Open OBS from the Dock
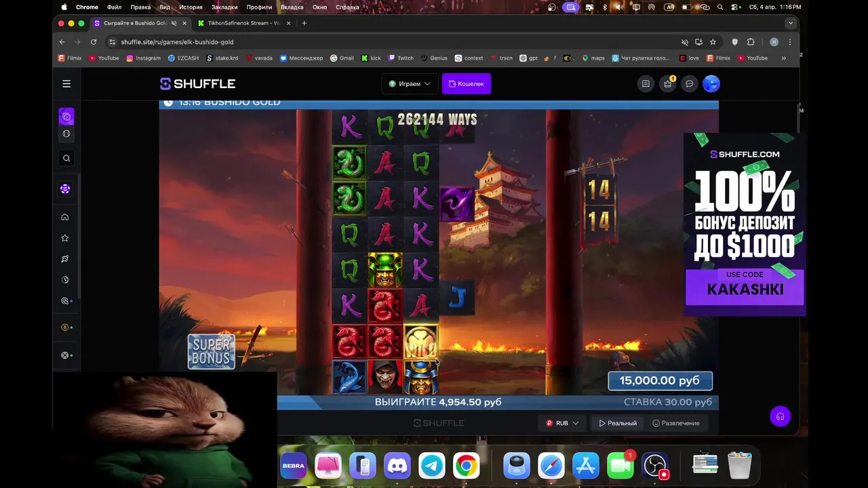Viewport: 868px width, 488px height. point(655,466)
